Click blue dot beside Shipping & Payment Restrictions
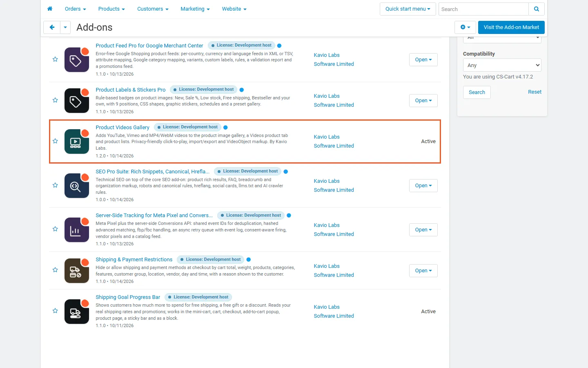The height and width of the screenshot is (368, 588). 249,260
